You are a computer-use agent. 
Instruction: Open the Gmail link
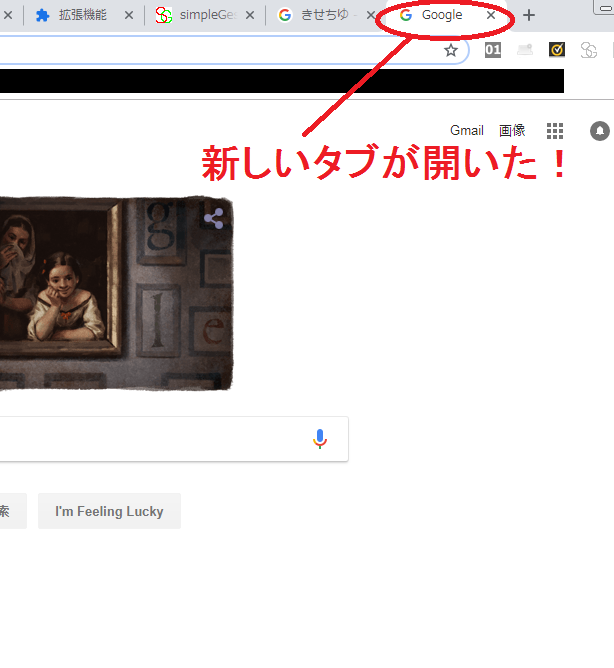pyautogui.click(x=467, y=130)
